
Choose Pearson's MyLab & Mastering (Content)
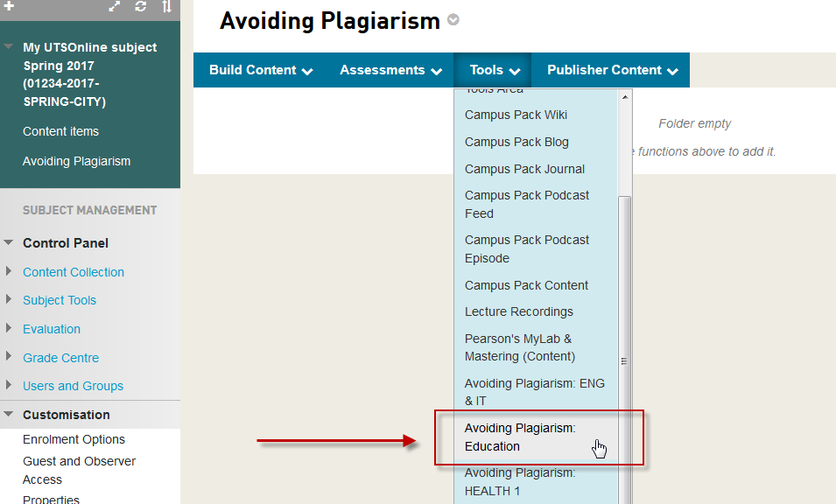519,347
